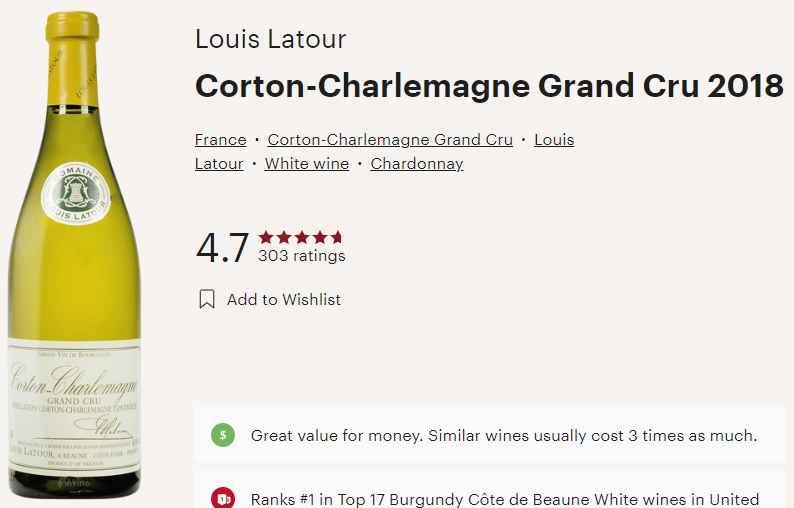Click the first star in the rating

tap(266, 238)
